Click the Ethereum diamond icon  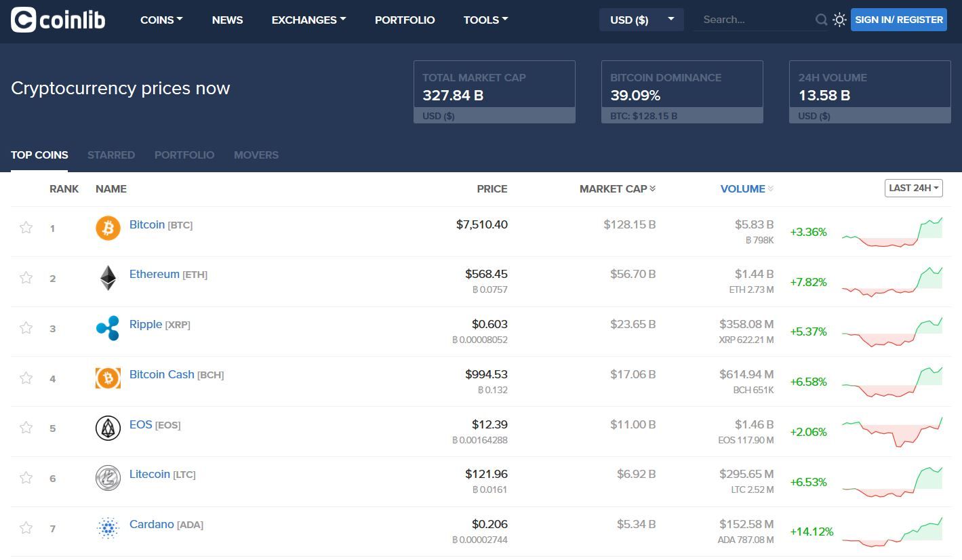coord(108,278)
